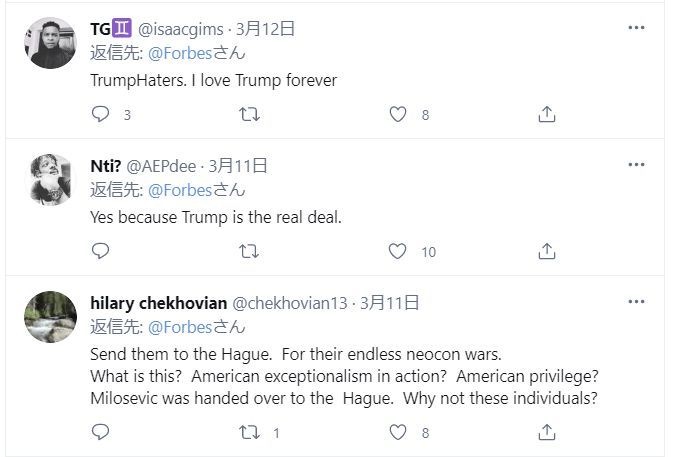Image resolution: width=676 pixels, height=457 pixels.
Task: Retweet the 'I love Trump forever' tweet
Action: (249, 115)
